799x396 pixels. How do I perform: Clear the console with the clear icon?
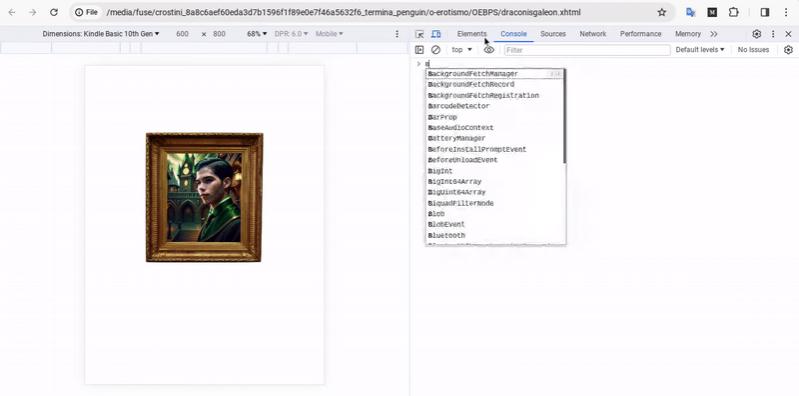pyautogui.click(x=436, y=50)
